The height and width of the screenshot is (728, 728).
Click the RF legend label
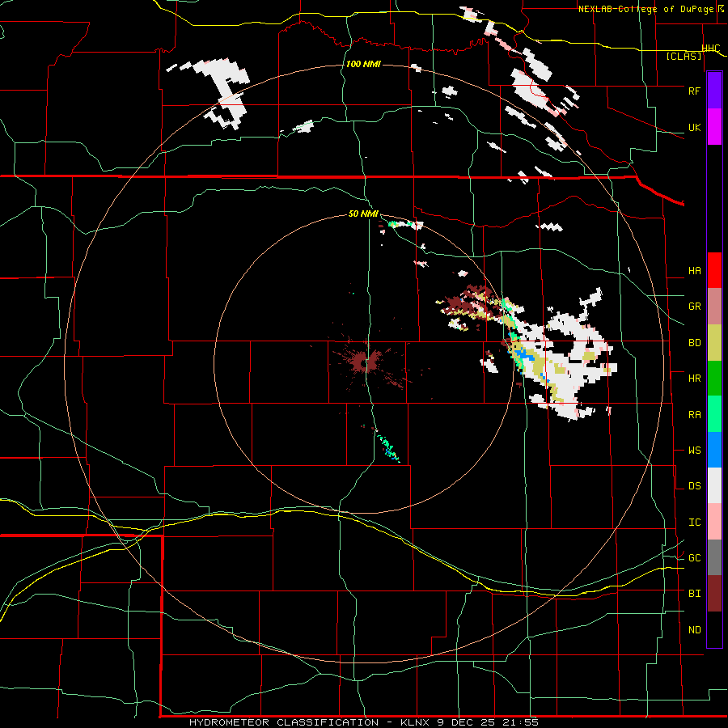pyautogui.click(x=695, y=91)
